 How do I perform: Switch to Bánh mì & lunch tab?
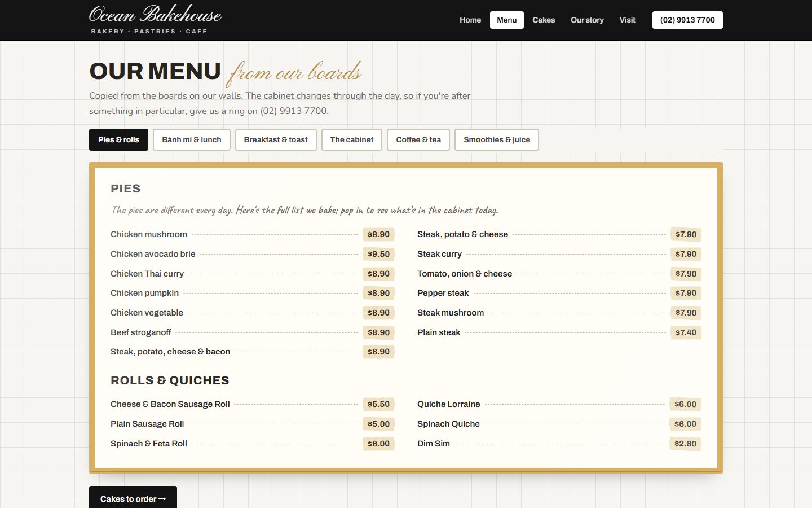tap(192, 139)
